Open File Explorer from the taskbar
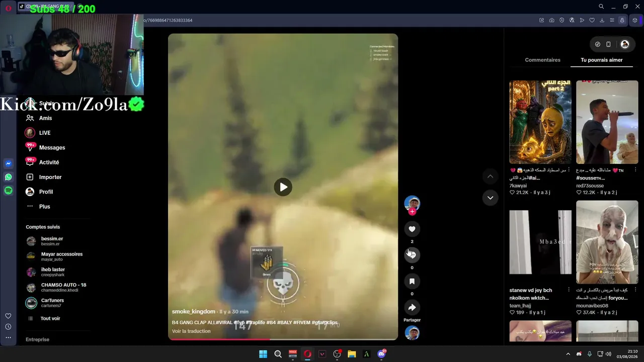Screen dimensions: 644x362 352,354
